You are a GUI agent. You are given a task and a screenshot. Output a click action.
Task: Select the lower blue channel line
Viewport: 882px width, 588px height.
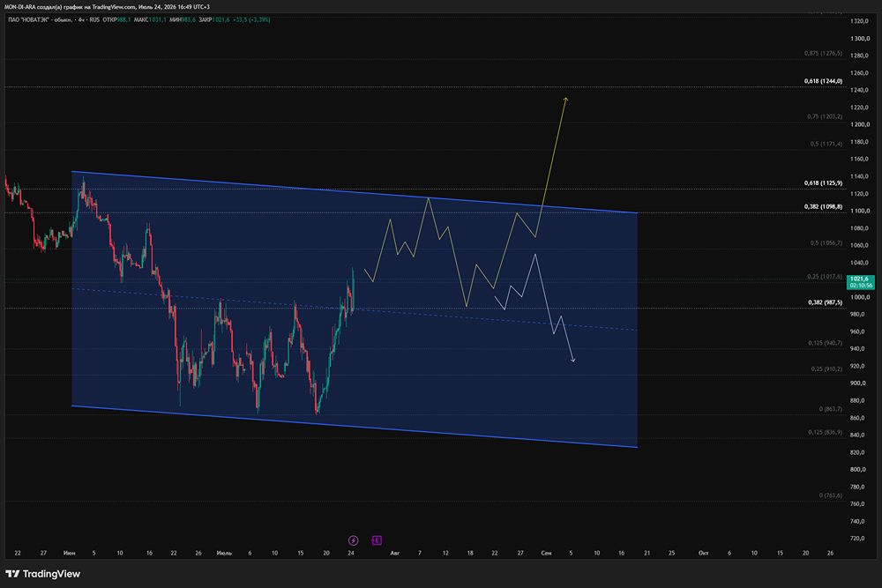[x=355, y=427]
